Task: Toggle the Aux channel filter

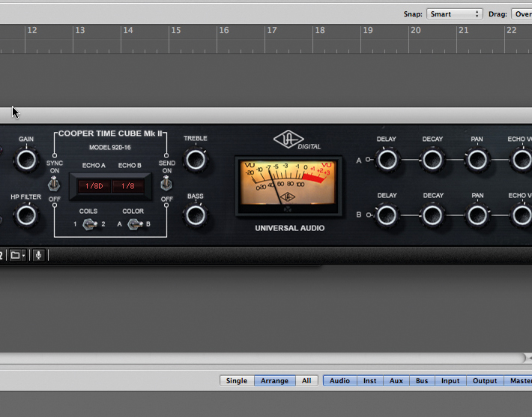Action: click(396, 381)
